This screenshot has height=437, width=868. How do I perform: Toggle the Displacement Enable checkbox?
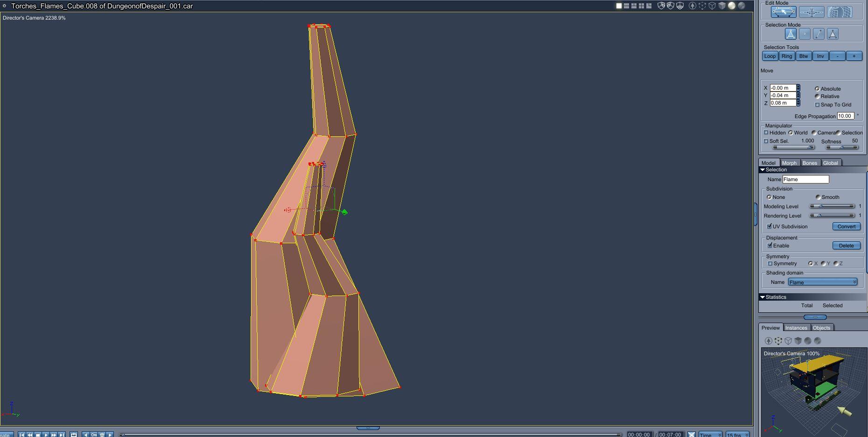tap(770, 246)
